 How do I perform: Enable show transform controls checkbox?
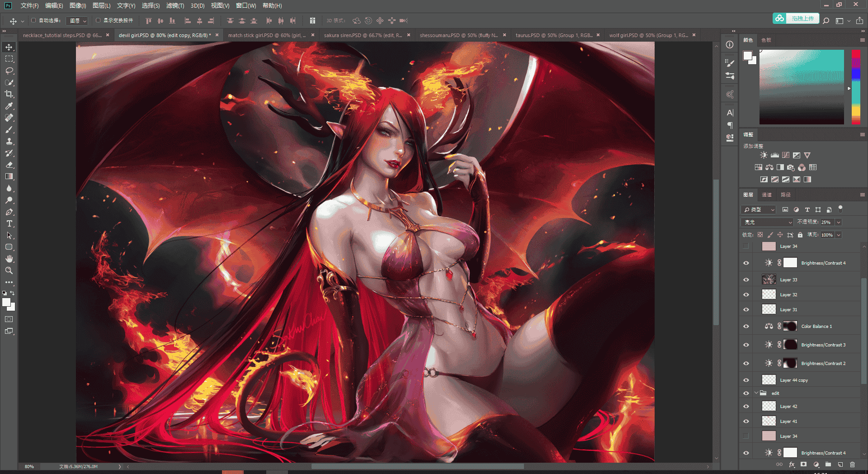tap(98, 20)
